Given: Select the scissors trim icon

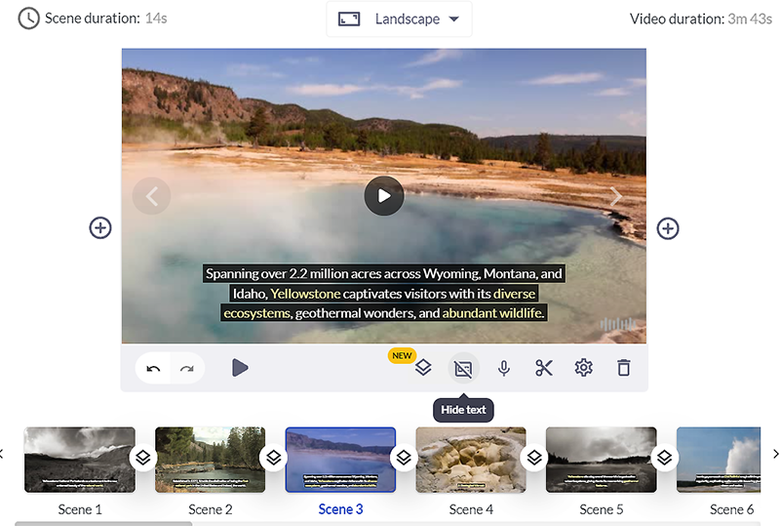Looking at the screenshot, I should point(544,368).
